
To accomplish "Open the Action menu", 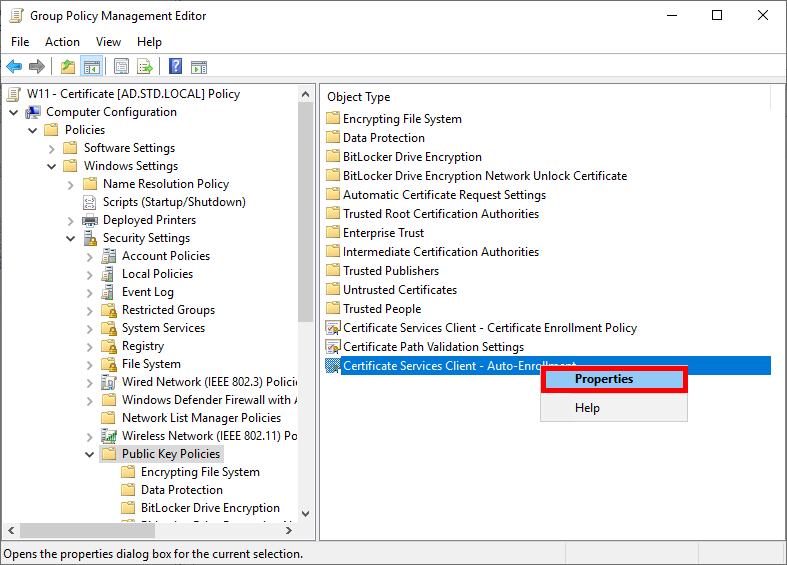I will [x=62, y=42].
